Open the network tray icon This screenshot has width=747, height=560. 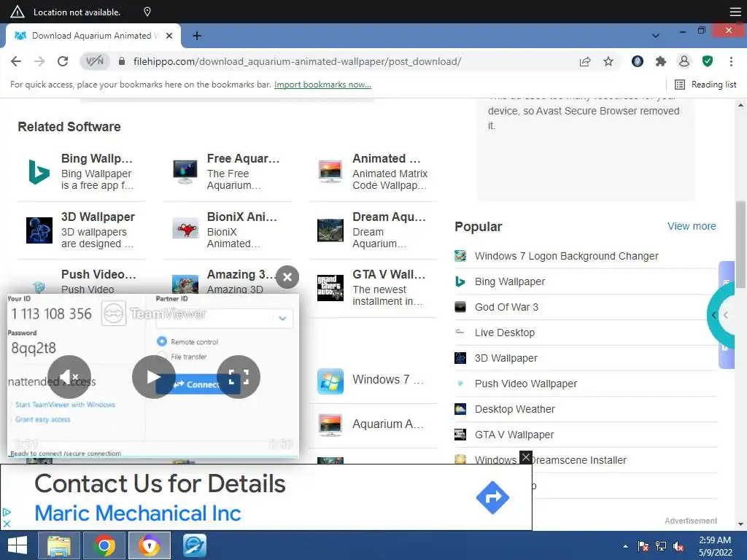[661, 546]
